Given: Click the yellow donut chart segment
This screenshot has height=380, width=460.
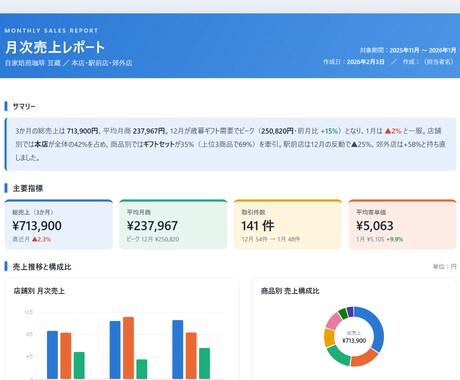Looking at the screenshot, I should pyautogui.click(x=329, y=338).
